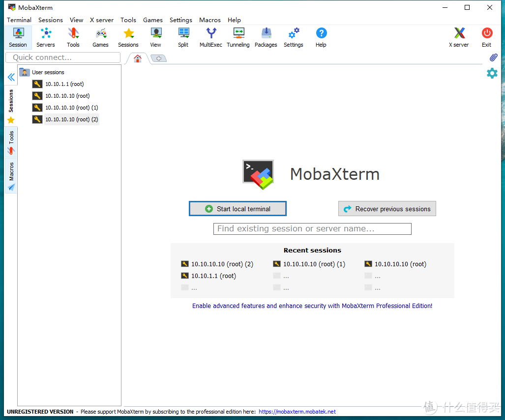Select session 10.10.1.1 (root) in tree

point(59,84)
